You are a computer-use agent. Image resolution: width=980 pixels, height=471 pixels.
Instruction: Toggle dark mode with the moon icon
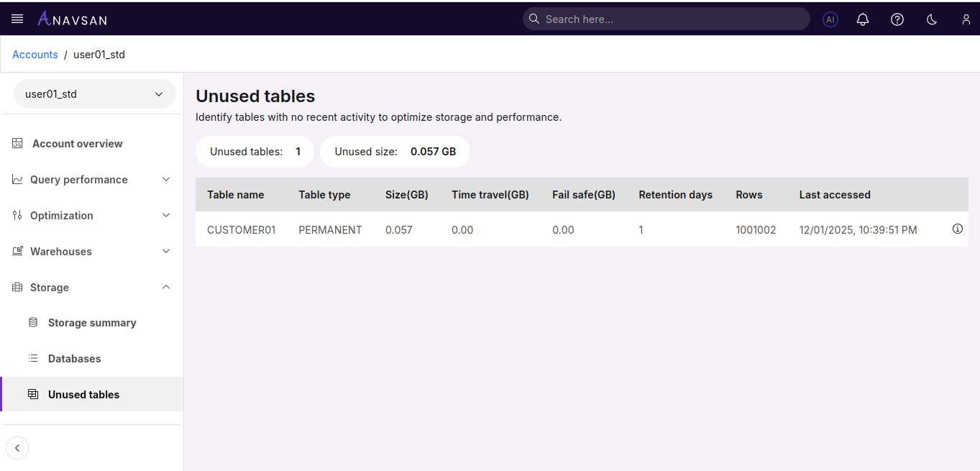pyautogui.click(x=931, y=19)
